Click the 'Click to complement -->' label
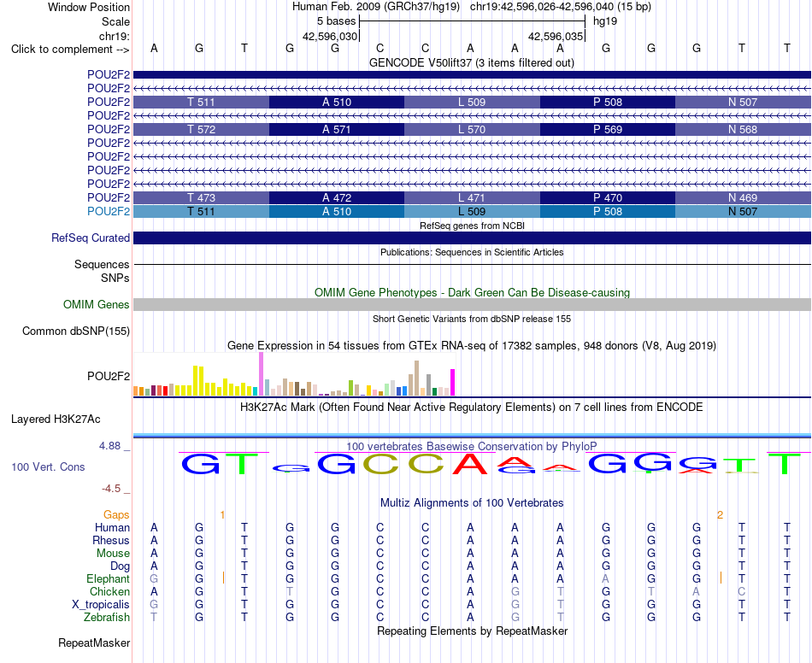812x663 pixels. coord(70,50)
